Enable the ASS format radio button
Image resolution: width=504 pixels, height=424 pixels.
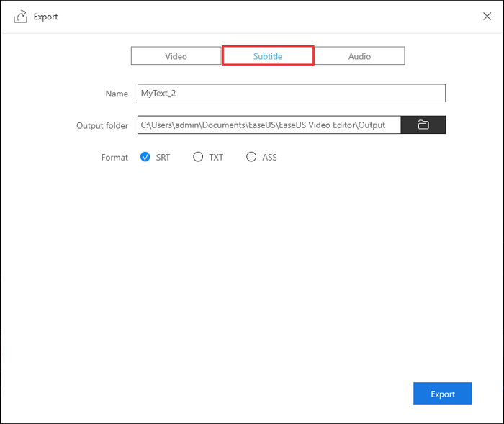pos(251,157)
